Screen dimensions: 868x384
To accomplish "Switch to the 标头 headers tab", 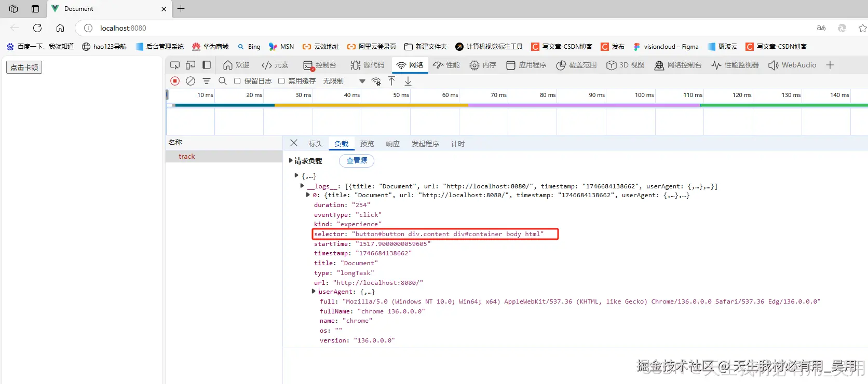I will (316, 144).
